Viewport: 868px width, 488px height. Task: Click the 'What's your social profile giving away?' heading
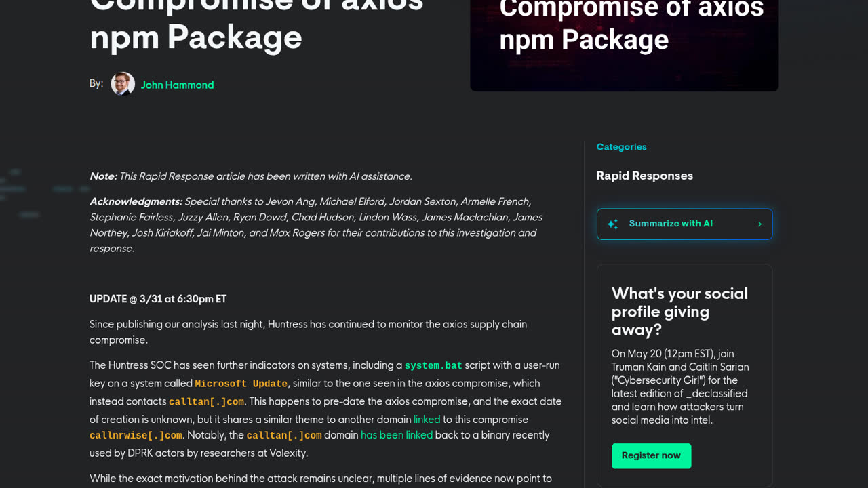click(x=679, y=312)
